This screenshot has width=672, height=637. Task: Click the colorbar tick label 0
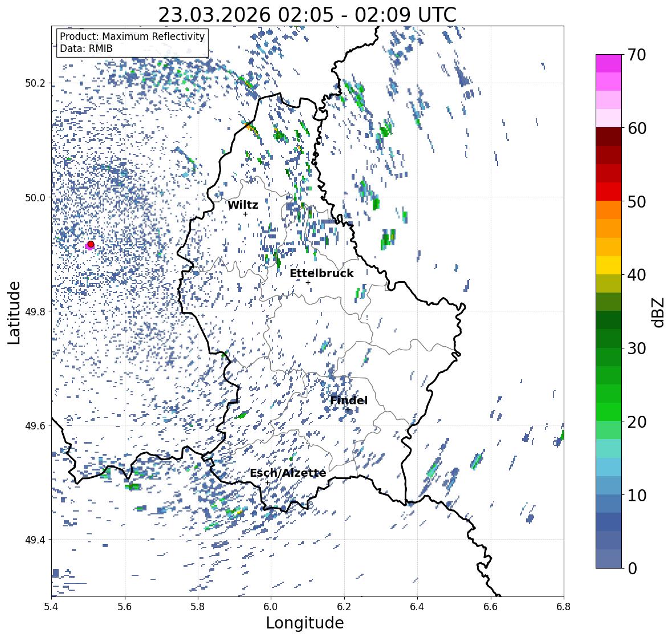tap(632, 569)
